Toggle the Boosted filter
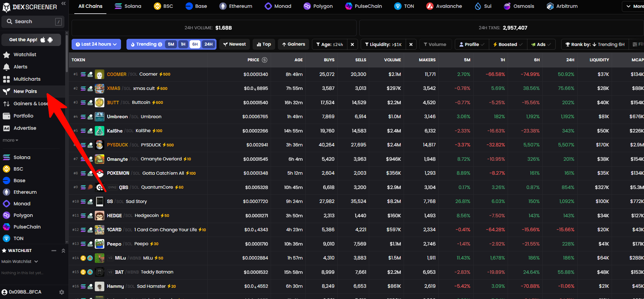The width and height of the screenshot is (644, 299). coord(508,45)
